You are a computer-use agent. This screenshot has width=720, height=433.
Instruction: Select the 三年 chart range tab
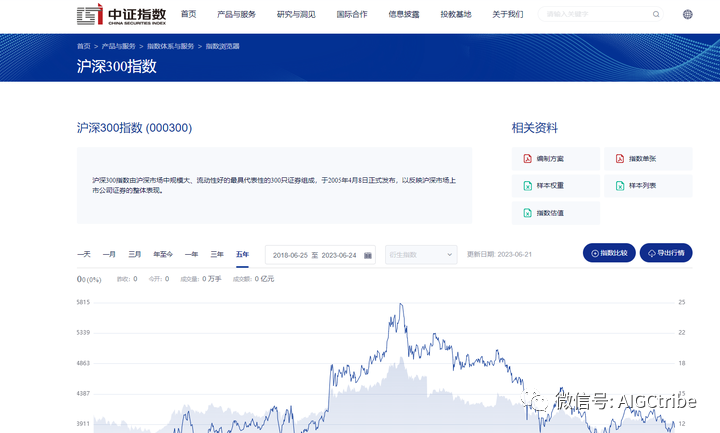(x=217, y=254)
